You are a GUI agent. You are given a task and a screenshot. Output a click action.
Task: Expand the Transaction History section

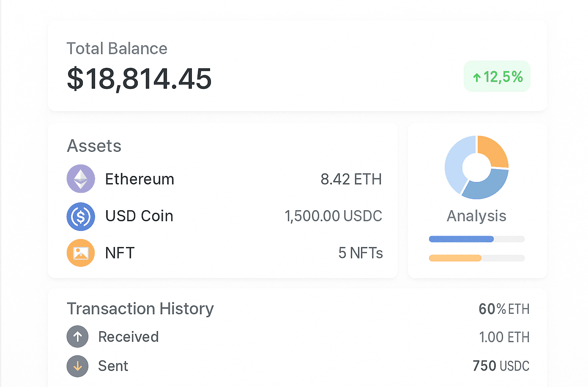click(140, 309)
